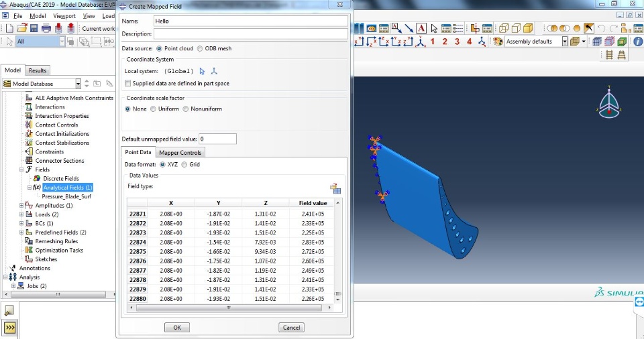The image size is (644, 339).
Task: Expand the BCs (1) node
Action: [21, 224]
